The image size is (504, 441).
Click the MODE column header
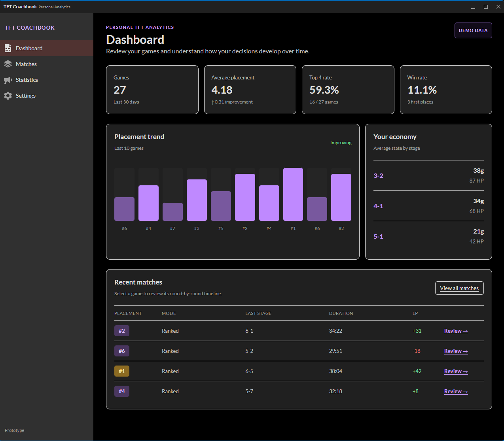(169, 313)
